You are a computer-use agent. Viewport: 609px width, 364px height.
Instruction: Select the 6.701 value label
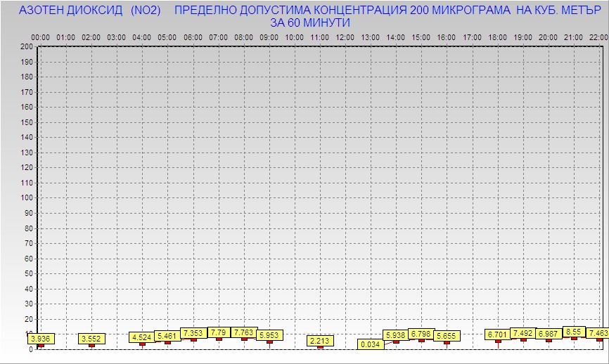498,334
